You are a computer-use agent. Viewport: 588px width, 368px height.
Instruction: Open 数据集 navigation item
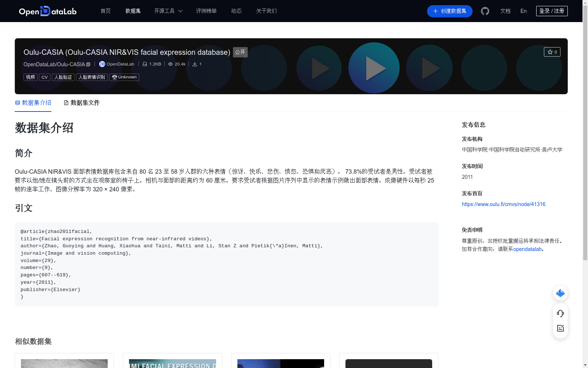pos(133,11)
